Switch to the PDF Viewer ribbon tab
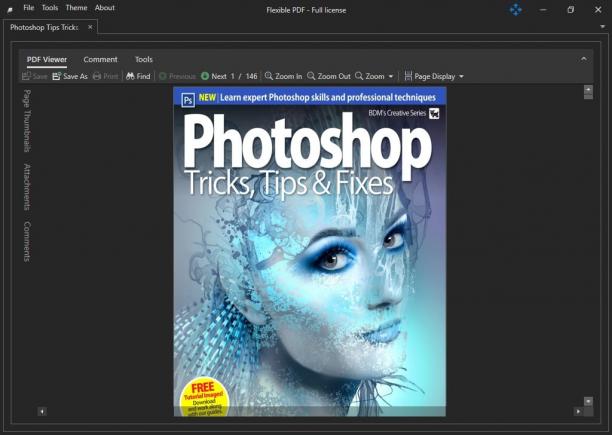This screenshot has height=435, width=612. coord(47,59)
